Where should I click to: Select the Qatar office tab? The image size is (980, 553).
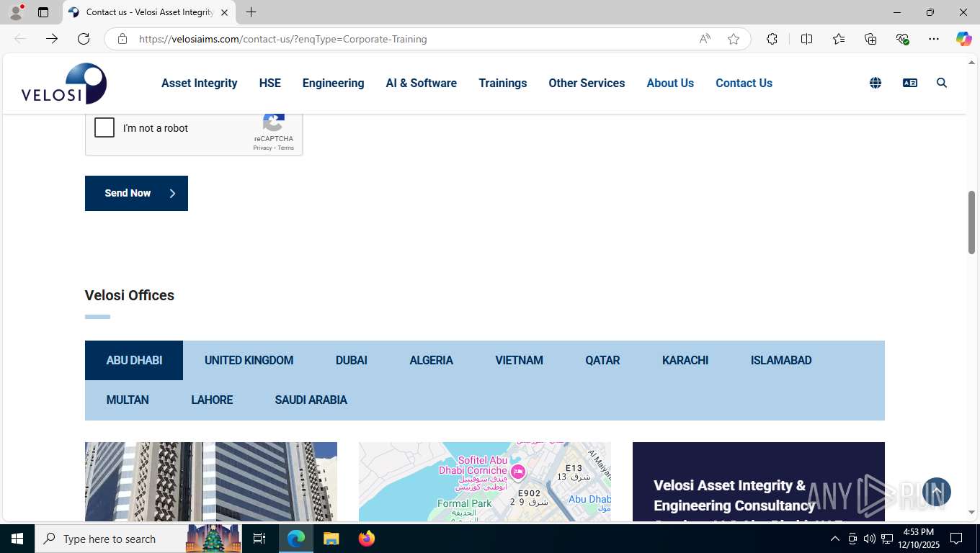point(602,360)
